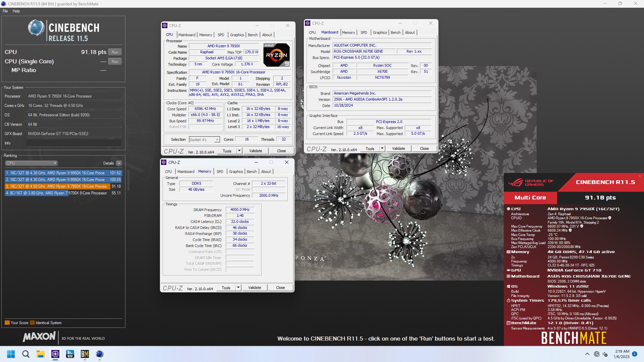
Task: Click the CPU-Z title icon of the Mainboard window
Action: point(308,23)
